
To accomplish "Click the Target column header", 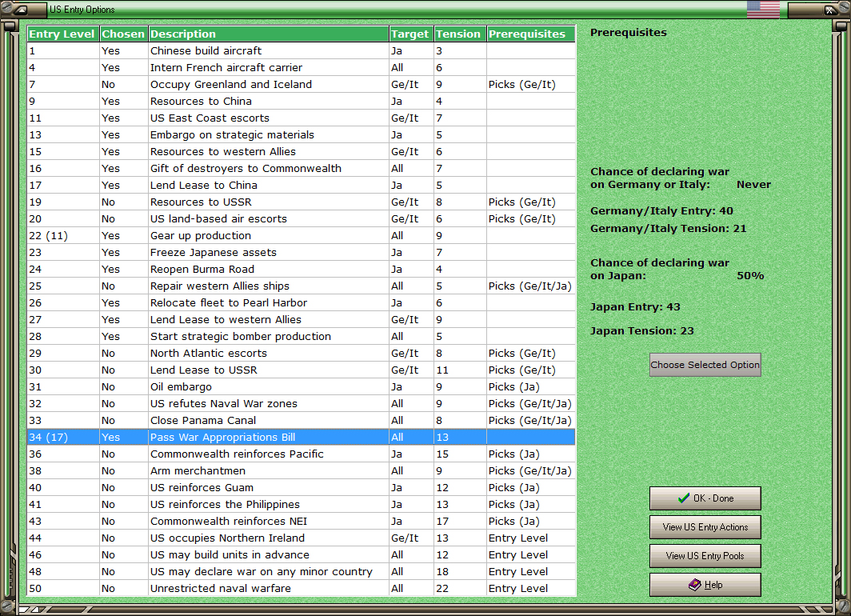I will (411, 34).
